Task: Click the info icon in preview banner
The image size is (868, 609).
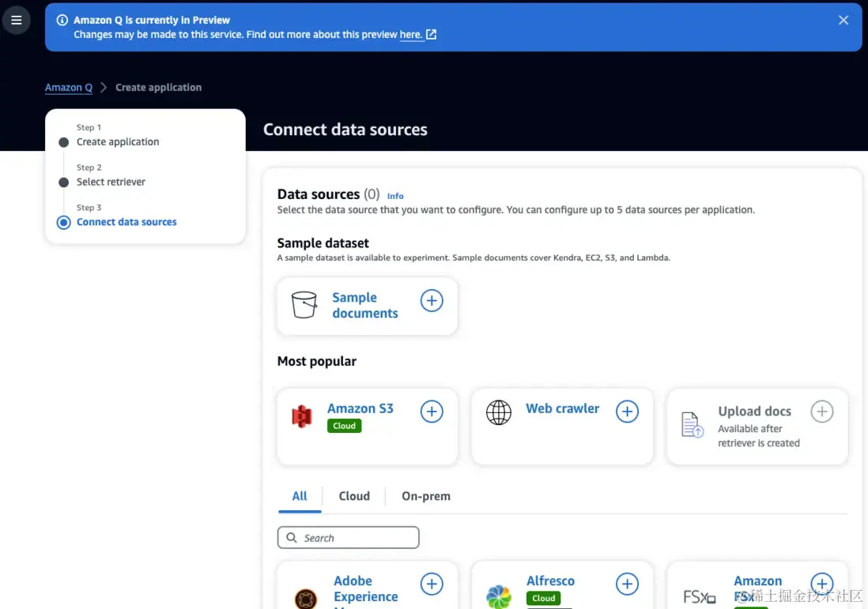Action: [62, 20]
